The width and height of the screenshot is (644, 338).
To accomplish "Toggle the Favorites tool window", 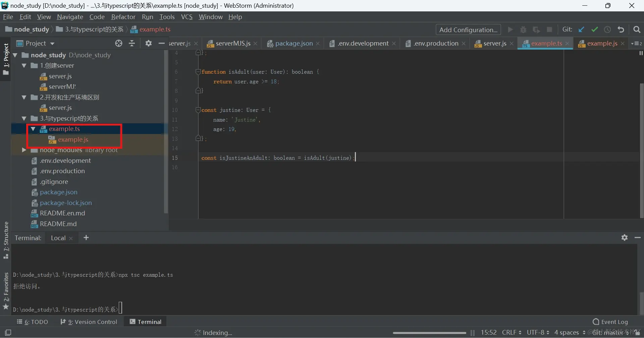I will (6, 291).
